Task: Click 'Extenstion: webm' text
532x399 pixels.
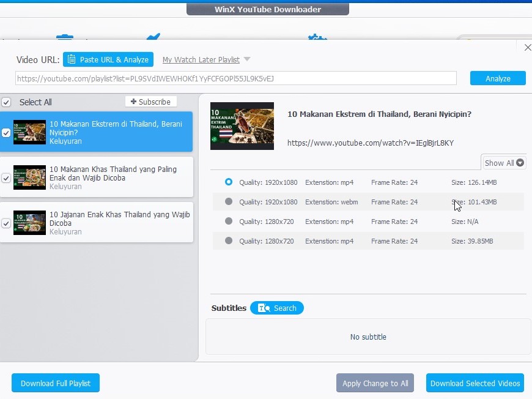Action: click(331, 202)
